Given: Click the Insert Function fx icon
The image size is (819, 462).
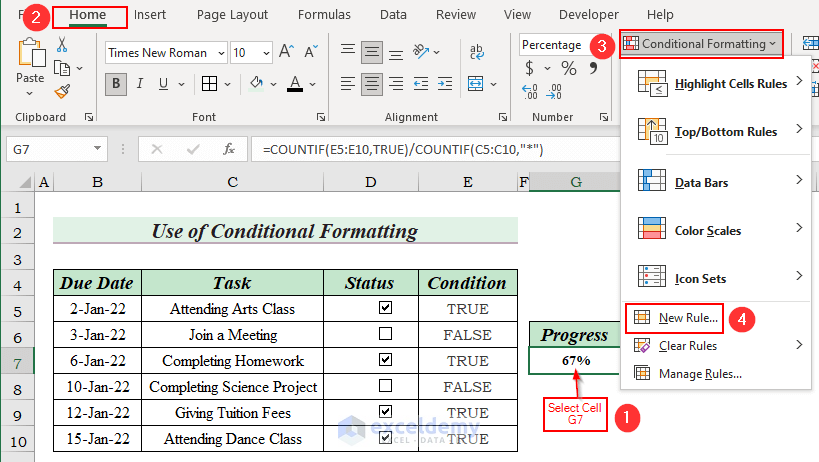Looking at the screenshot, I should point(229,149).
